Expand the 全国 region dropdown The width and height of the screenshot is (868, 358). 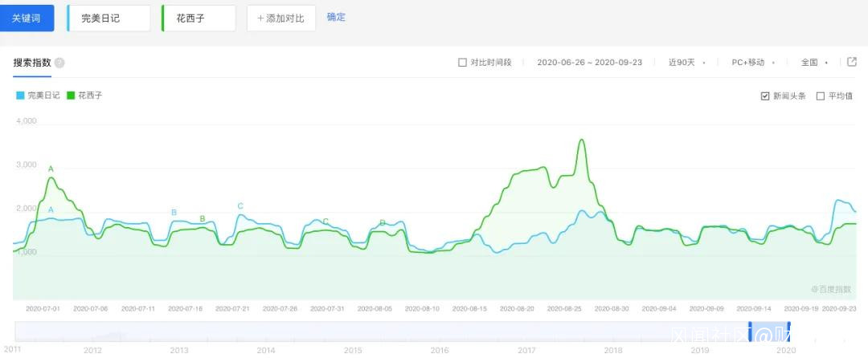(814, 63)
